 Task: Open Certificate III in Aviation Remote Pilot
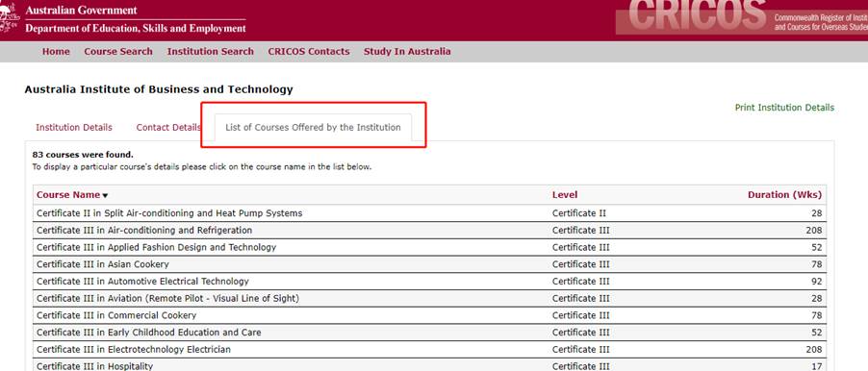click(167, 298)
